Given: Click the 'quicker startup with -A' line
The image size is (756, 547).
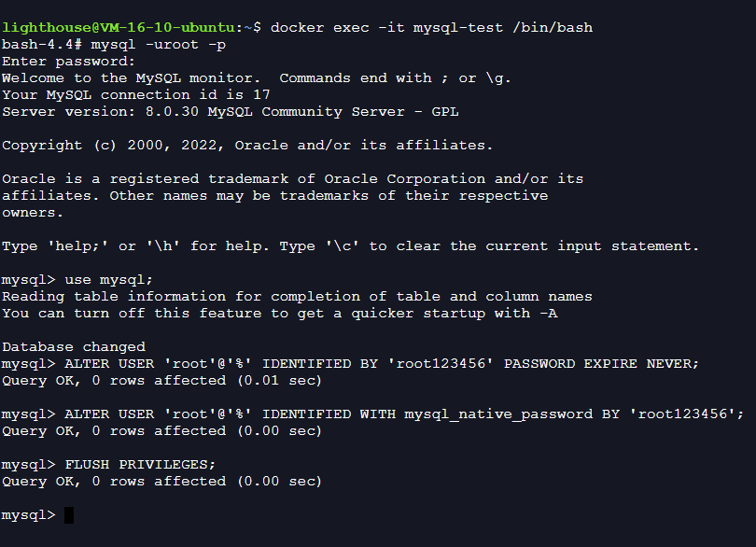Looking at the screenshot, I should [280, 314].
